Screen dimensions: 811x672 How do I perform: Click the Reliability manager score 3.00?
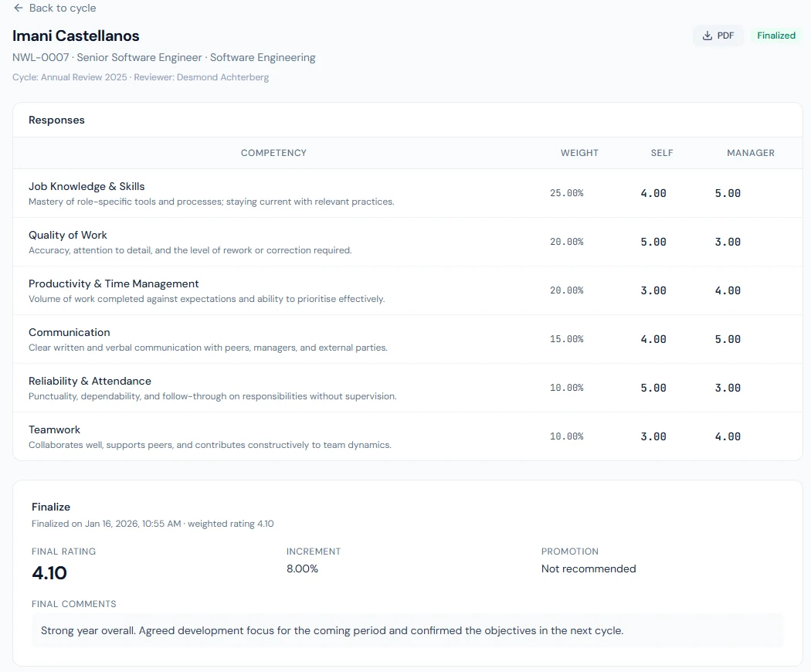point(728,388)
